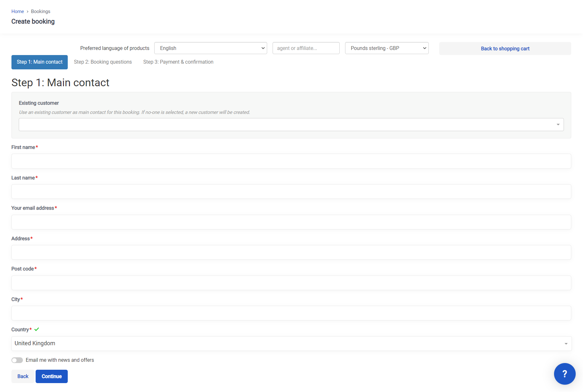
Task: Click into the Last name field
Action: coord(291,192)
